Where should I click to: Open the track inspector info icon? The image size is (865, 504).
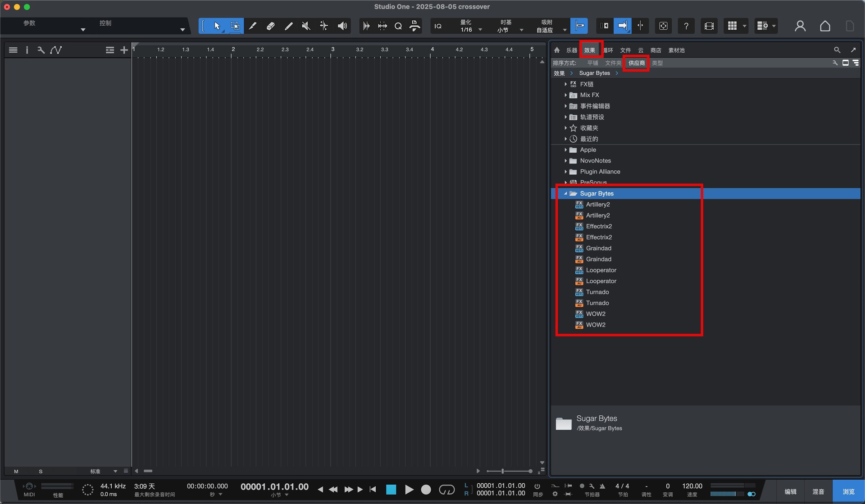27,50
